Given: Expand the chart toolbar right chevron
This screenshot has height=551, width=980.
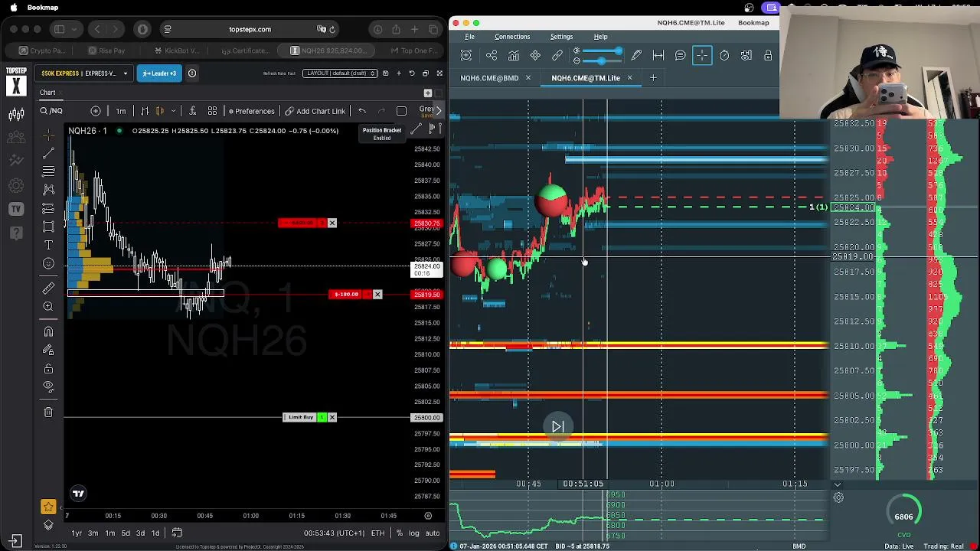Looking at the screenshot, I should point(438,111).
